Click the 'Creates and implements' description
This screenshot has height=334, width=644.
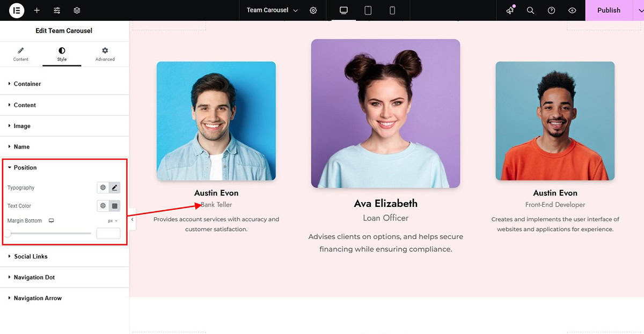coord(555,224)
